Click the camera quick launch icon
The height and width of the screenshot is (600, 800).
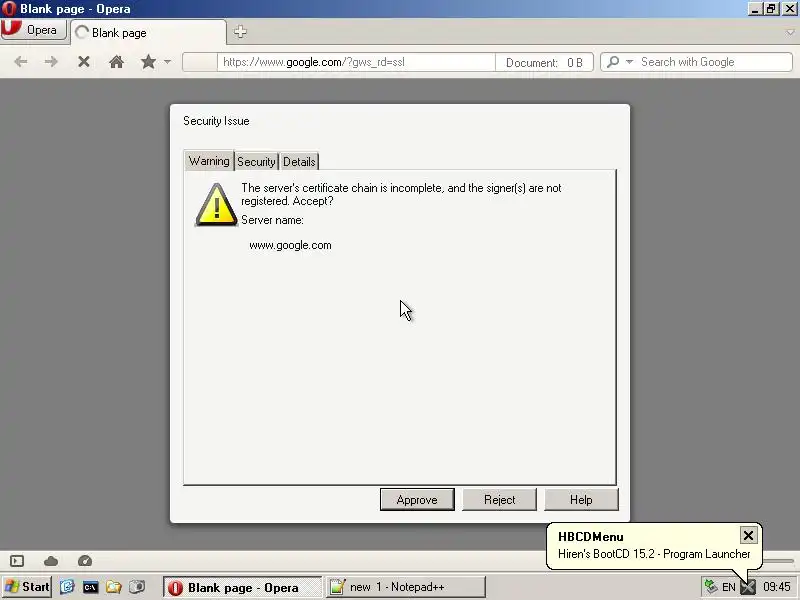[137, 587]
